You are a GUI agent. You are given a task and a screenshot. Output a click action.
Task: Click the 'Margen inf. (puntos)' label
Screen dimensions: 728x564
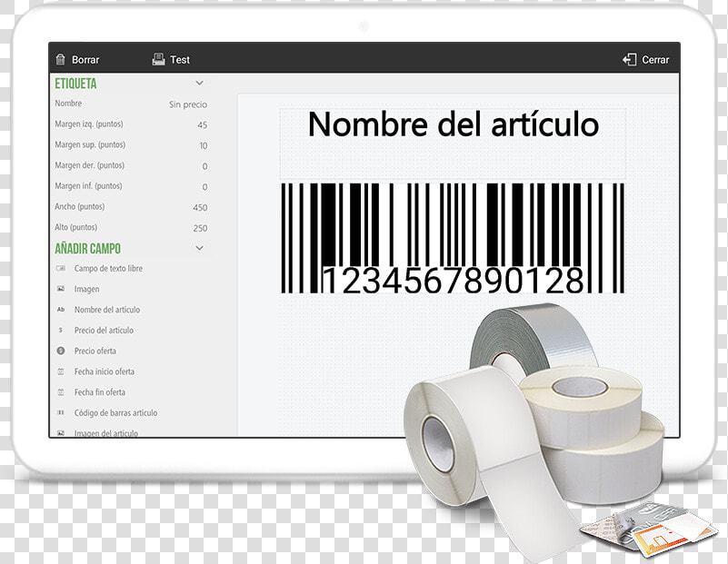pos(89,186)
